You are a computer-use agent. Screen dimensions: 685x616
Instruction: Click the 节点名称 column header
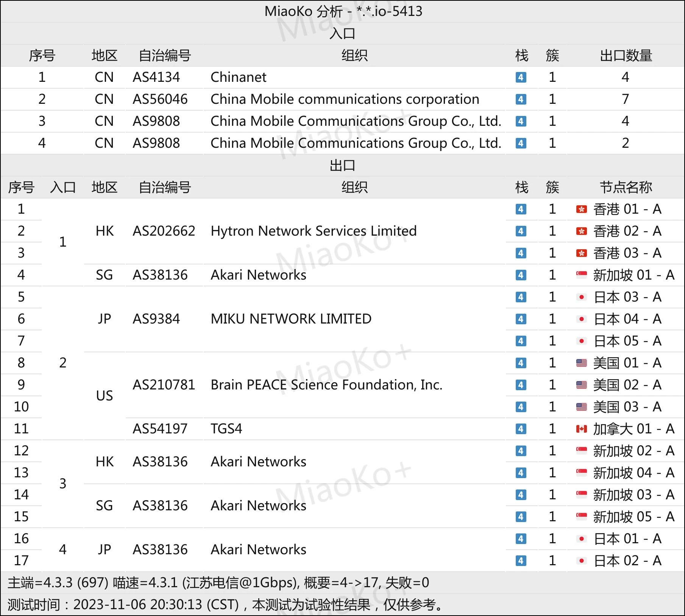click(626, 187)
